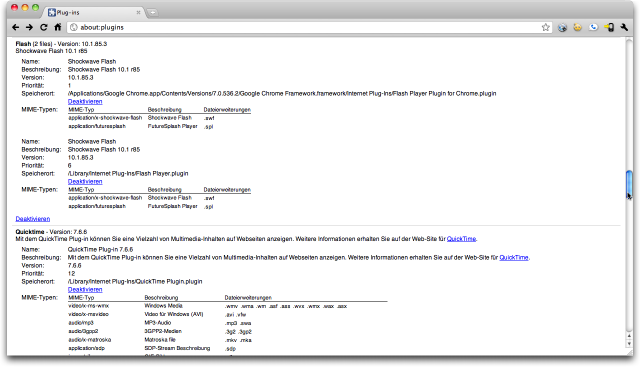Click the vertical scrollbar thumb

629,184
